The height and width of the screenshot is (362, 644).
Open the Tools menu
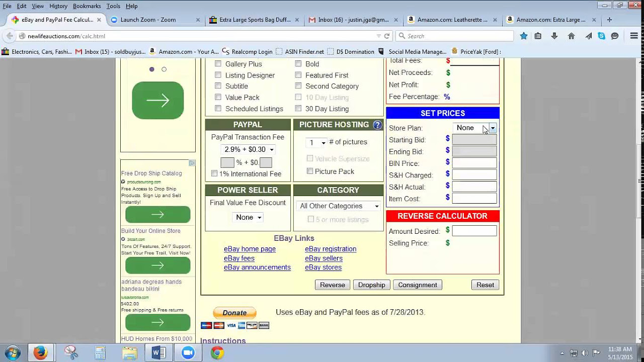coord(113,6)
